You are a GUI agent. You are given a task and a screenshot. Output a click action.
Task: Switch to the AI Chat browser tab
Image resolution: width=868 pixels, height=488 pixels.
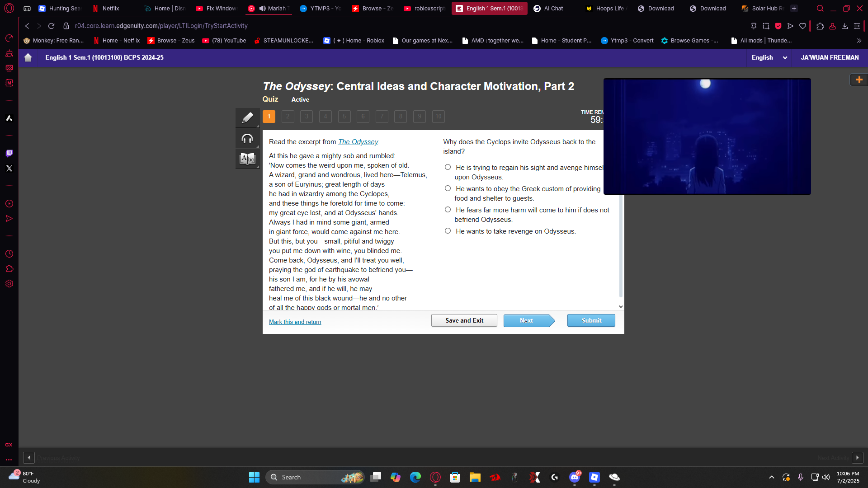pyautogui.click(x=553, y=8)
